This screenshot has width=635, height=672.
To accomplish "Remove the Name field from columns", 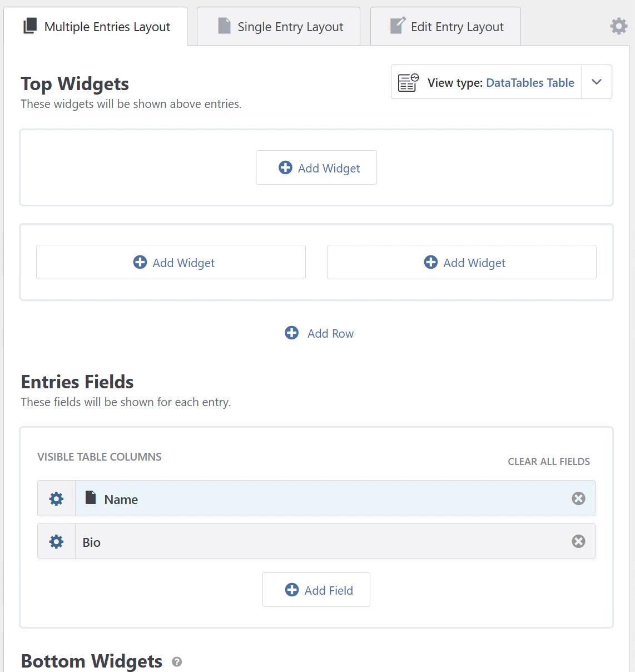I will (578, 498).
